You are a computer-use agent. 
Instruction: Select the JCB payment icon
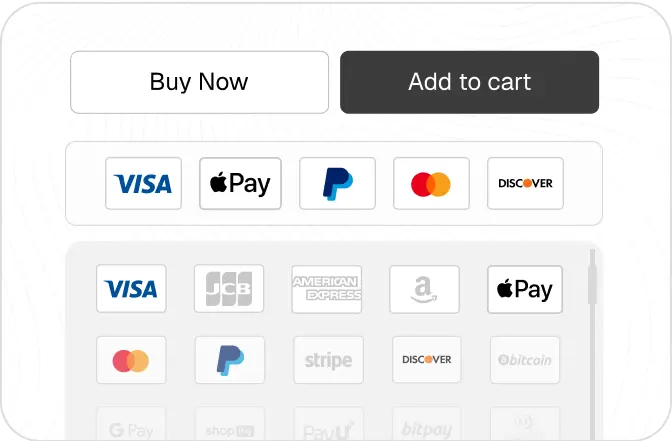tap(229, 289)
